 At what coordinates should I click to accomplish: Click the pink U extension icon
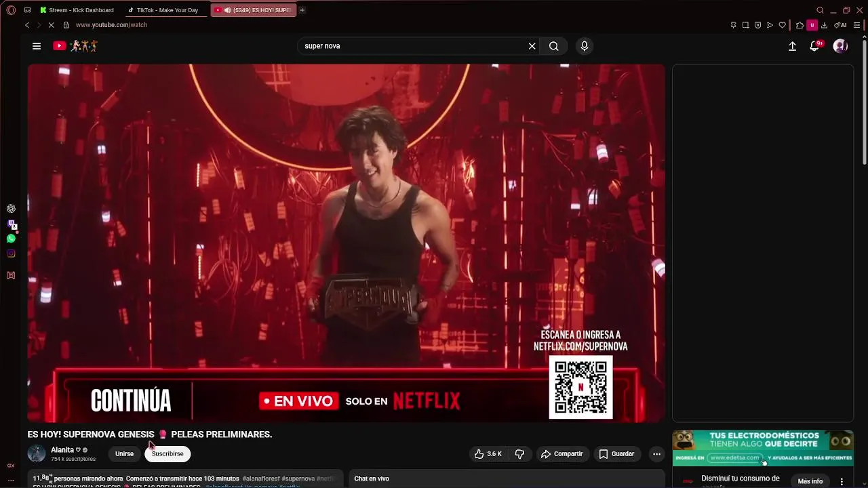click(x=812, y=25)
